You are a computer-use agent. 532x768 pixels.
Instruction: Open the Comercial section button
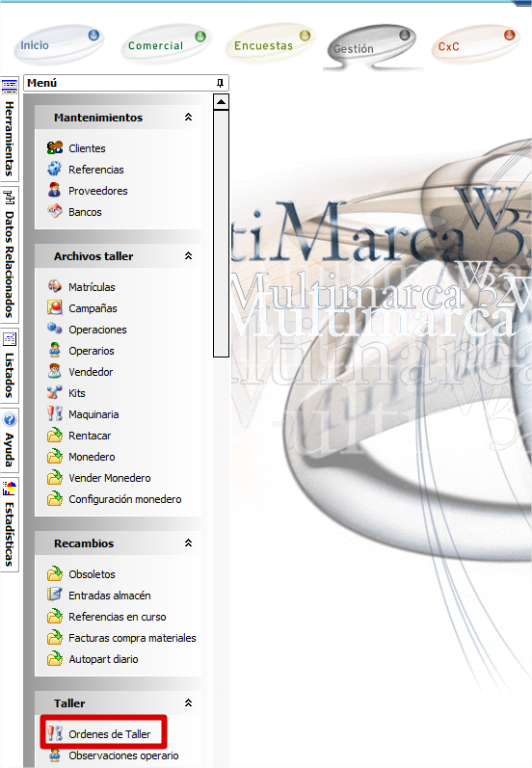click(x=165, y=45)
